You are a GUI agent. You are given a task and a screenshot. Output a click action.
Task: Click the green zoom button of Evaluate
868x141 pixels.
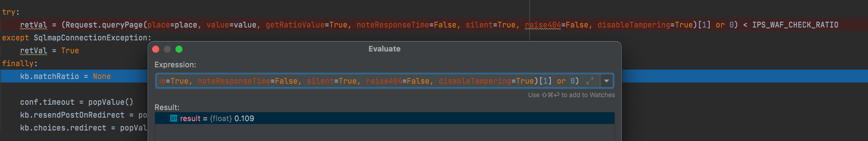click(179, 49)
